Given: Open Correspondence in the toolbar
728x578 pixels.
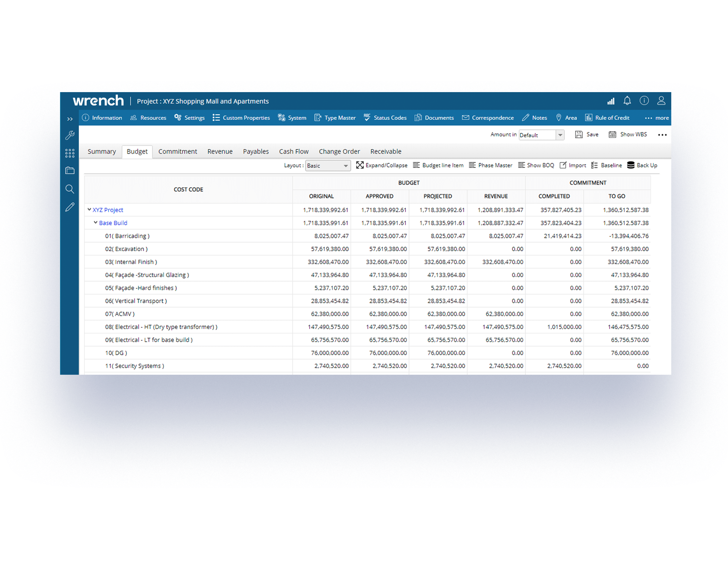Looking at the screenshot, I should [x=488, y=118].
